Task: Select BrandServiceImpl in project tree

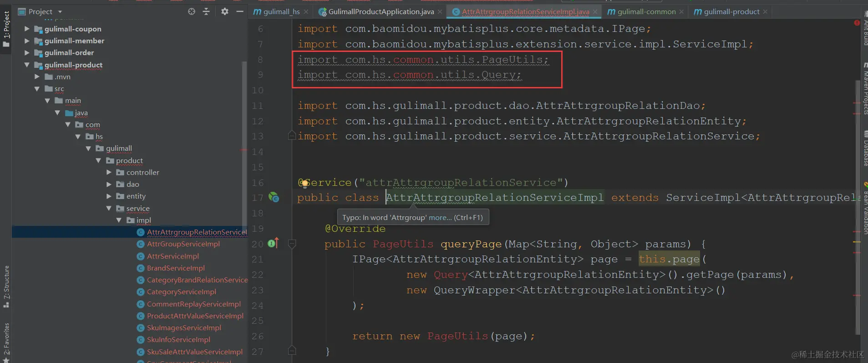Action: [x=176, y=268]
